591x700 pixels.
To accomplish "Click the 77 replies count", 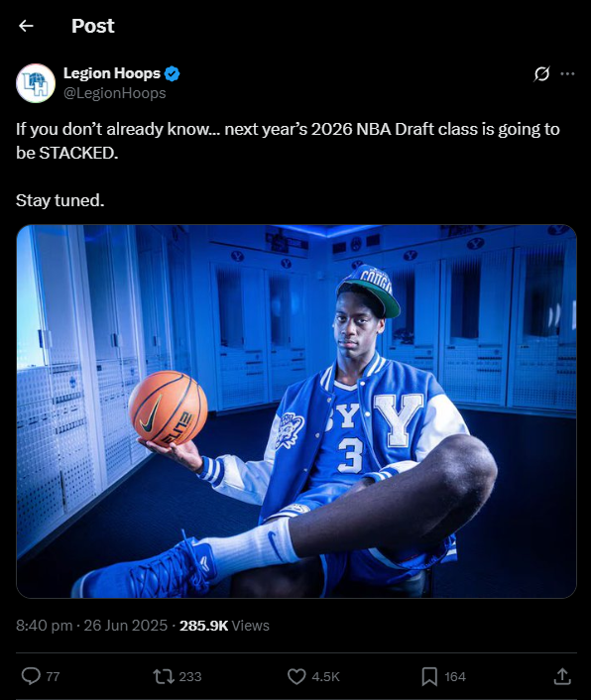I will [53, 677].
